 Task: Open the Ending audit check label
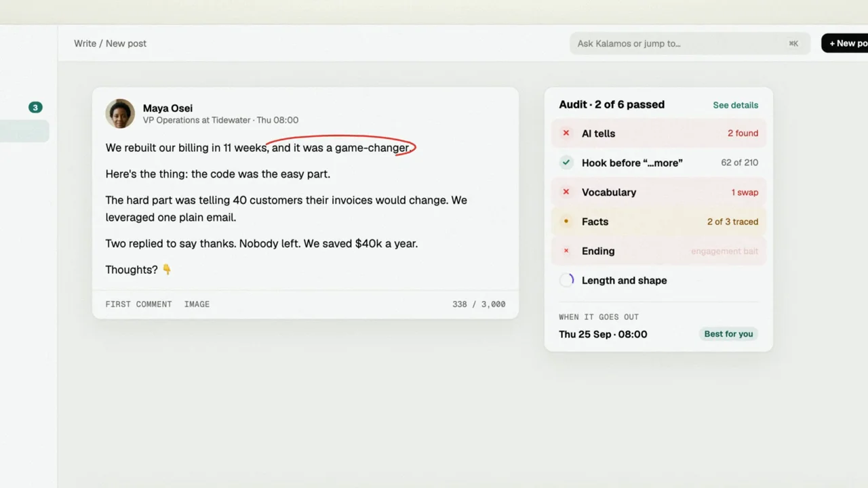click(598, 251)
